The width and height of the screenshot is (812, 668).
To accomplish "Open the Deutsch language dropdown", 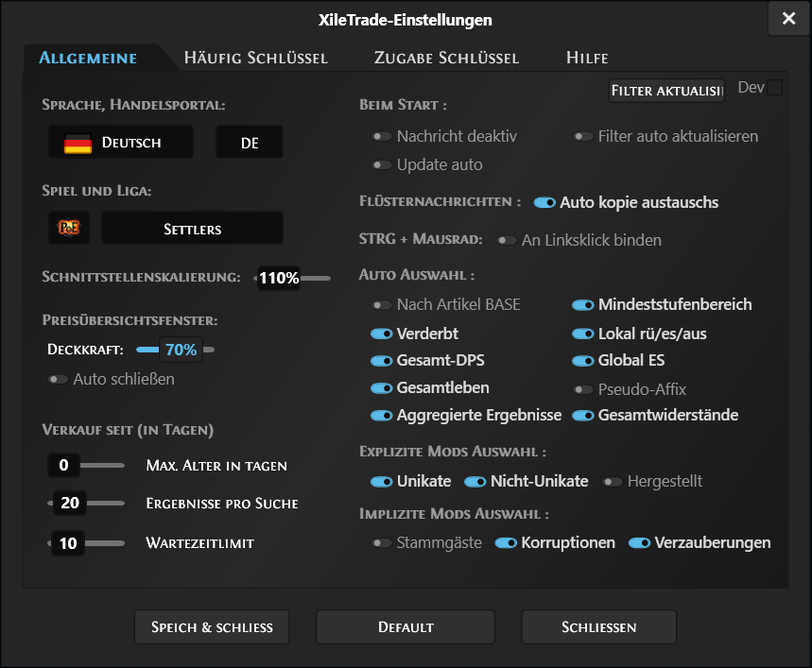I will click(x=121, y=143).
